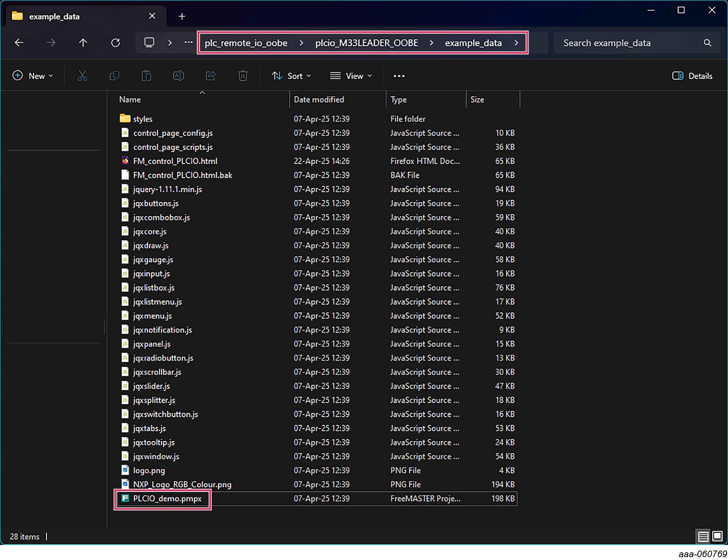Navigate to plcio_M33LEADER_OOBE breadcrumb
This screenshot has height=560, width=728.
(x=366, y=43)
